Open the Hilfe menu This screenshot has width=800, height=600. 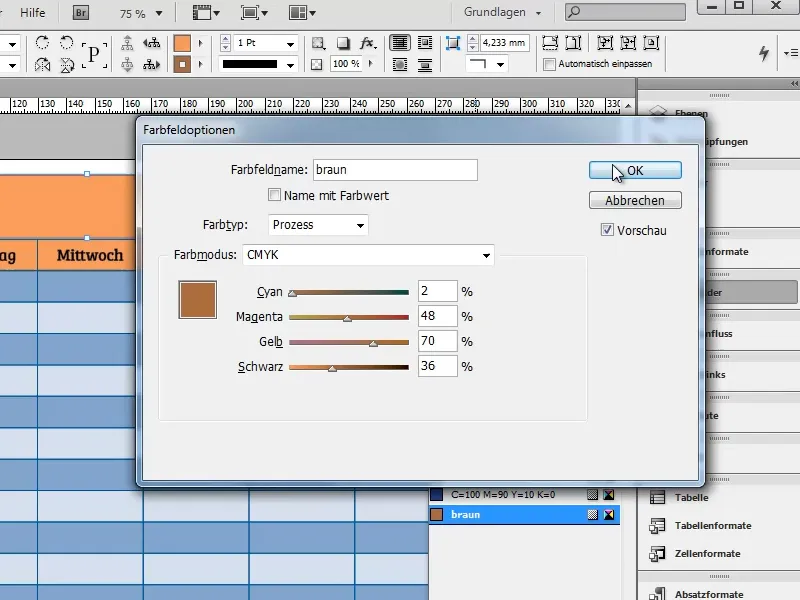tap(33, 12)
